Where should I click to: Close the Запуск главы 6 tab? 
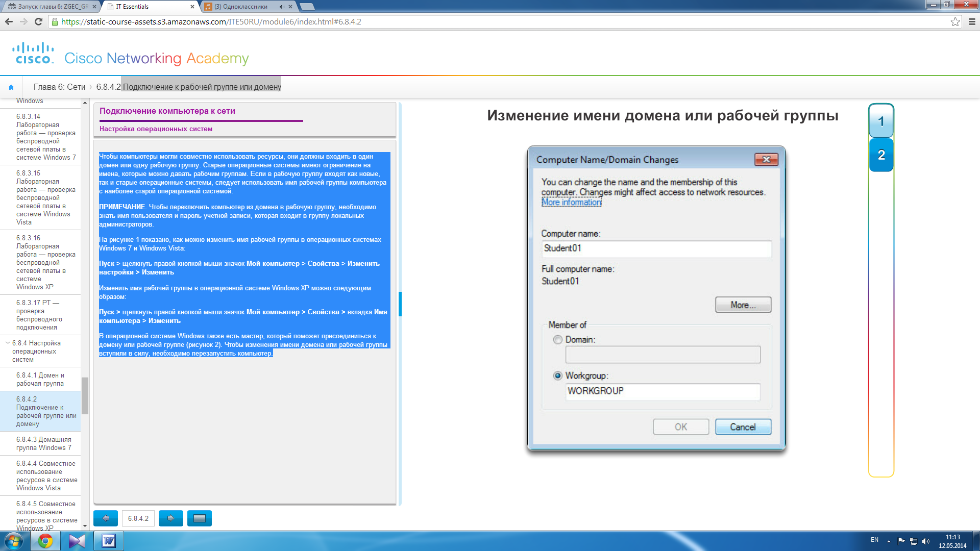94,7
